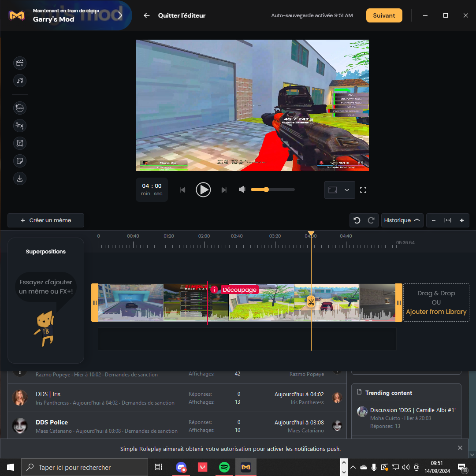Redo the last edit
The width and height of the screenshot is (476, 476).
(371, 220)
